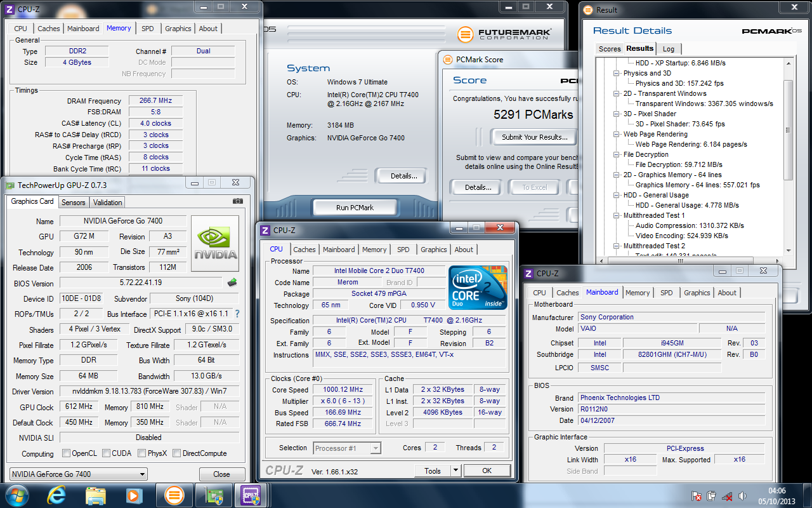Click the Run PCMark button
This screenshot has height=508, width=812.
tap(355, 208)
